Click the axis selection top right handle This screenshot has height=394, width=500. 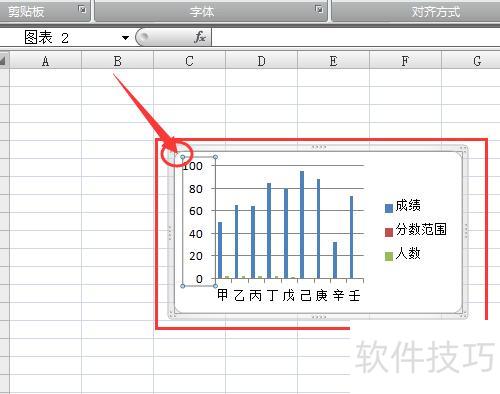(x=216, y=157)
